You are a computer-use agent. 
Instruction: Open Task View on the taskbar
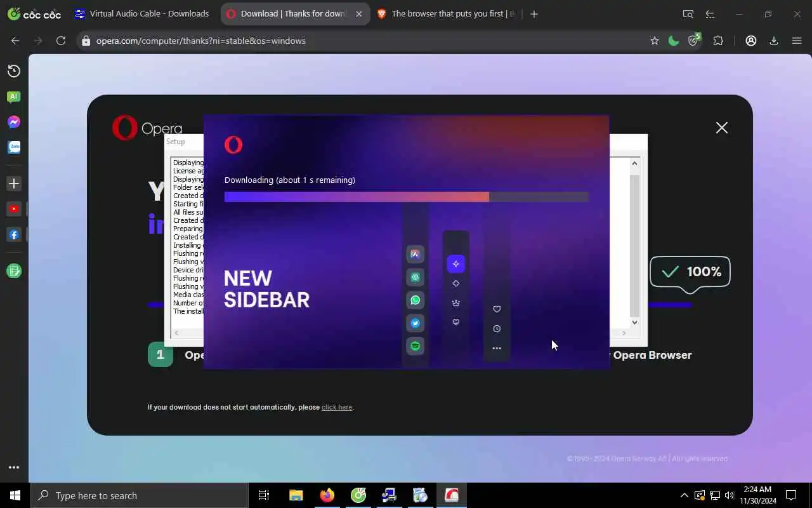[x=264, y=495]
